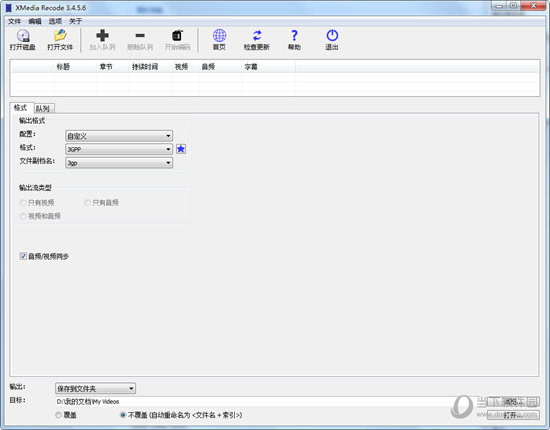Open the Edit (编辑) menu
Screen dimensions: 550x430
35,21
